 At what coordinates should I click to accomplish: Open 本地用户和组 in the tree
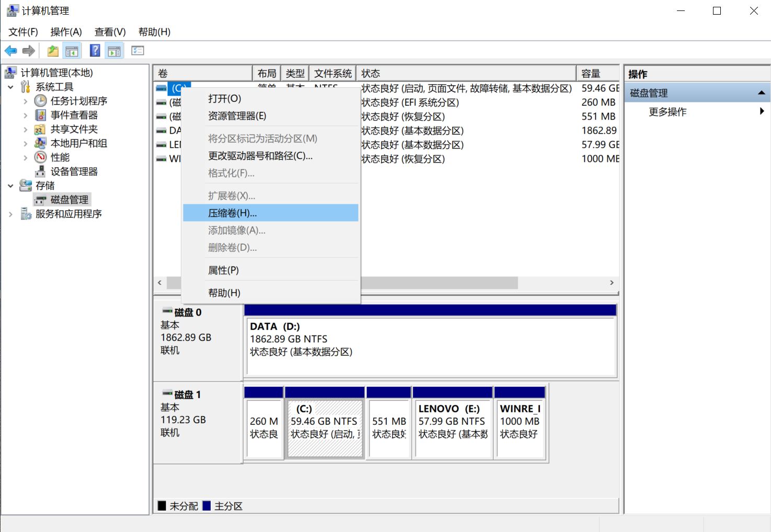click(78, 143)
